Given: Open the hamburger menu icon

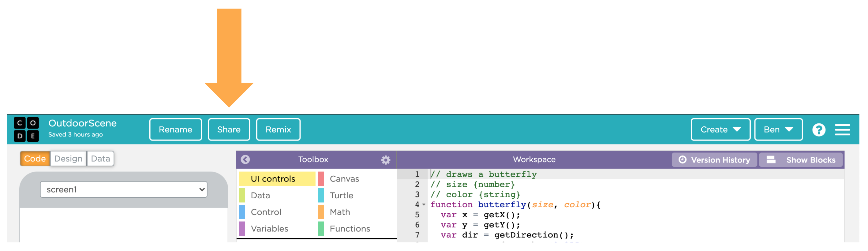Looking at the screenshot, I should click(x=842, y=130).
